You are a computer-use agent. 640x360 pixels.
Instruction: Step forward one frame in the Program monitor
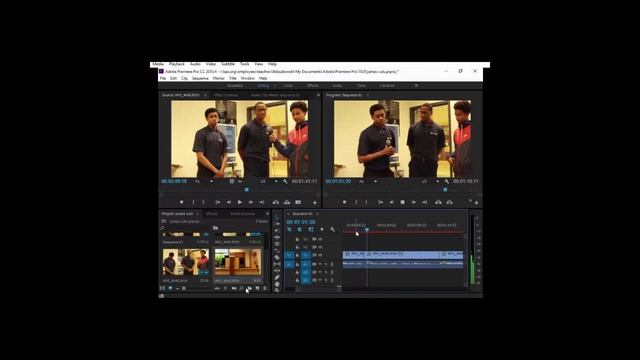(413, 202)
